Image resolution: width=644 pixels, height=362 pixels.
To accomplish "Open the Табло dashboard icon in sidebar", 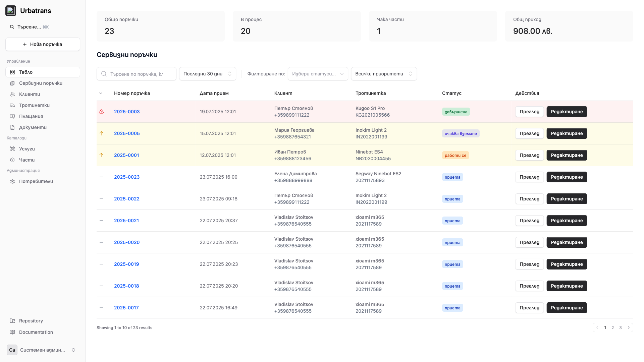I will [12, 72].
